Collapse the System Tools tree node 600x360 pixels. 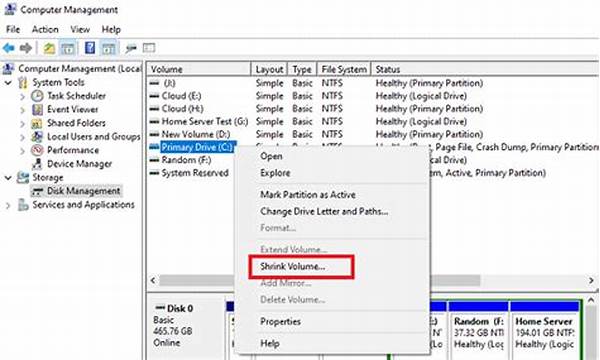[8, 82]
